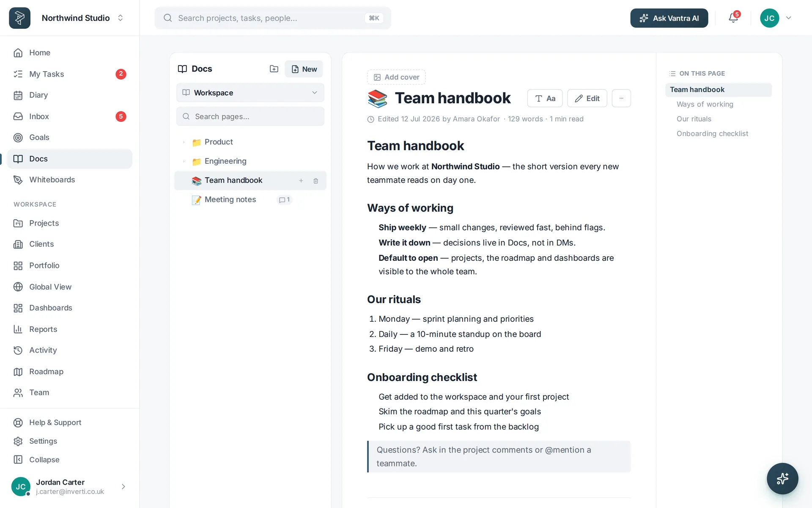Open the Meeting notes comment badge
The width and height of the screenshot is (812, 508).
click(x=285, y=200)
